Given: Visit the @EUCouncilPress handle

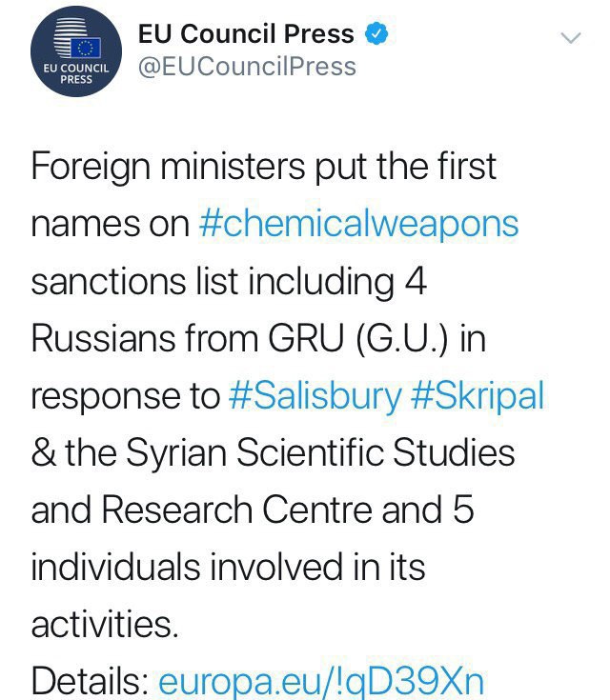Looking at the screenshot, I should [247, 67].
